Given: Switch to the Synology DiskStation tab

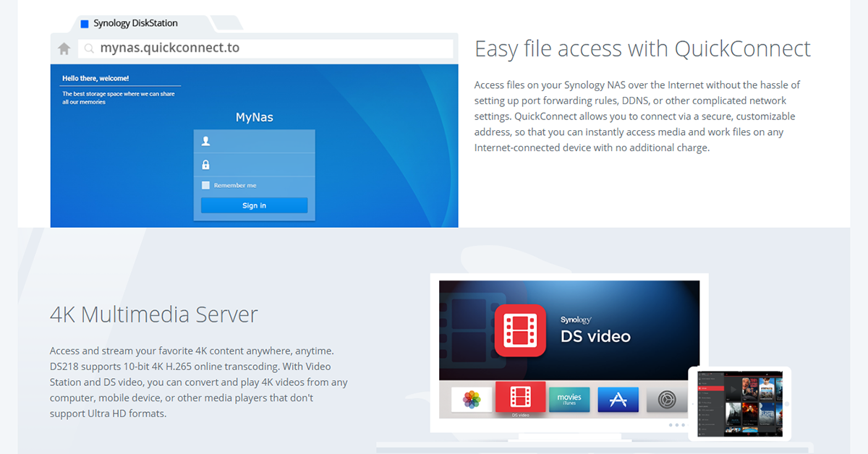Looking at the screenshot, I should (x=135, y=24).
